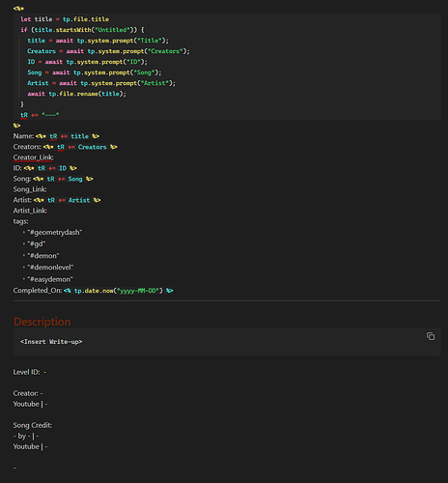Click the tR += "---" code line
Screen dimensions: 448x483
coord(40,115)
